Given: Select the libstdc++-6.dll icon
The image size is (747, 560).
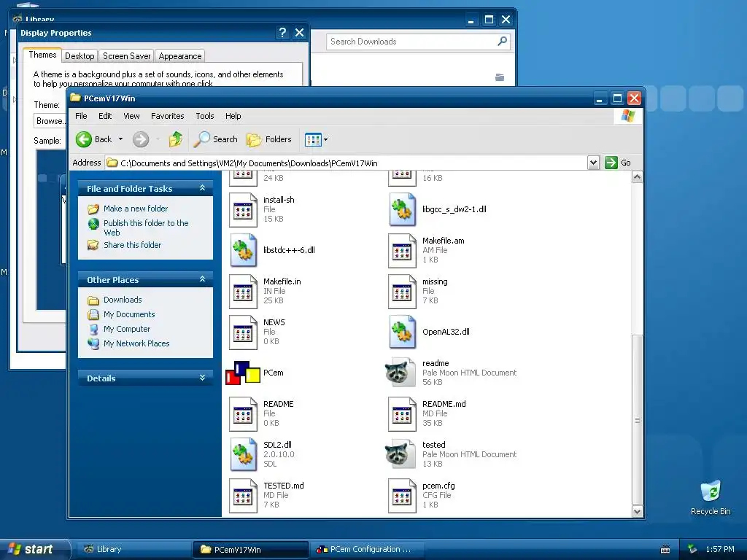Looking at the screenshot, I should (244, 250).
